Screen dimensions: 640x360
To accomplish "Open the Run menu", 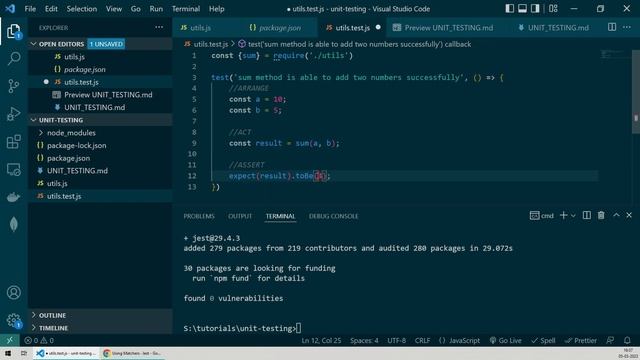I will pyautogui.click(x=156, y=9).
